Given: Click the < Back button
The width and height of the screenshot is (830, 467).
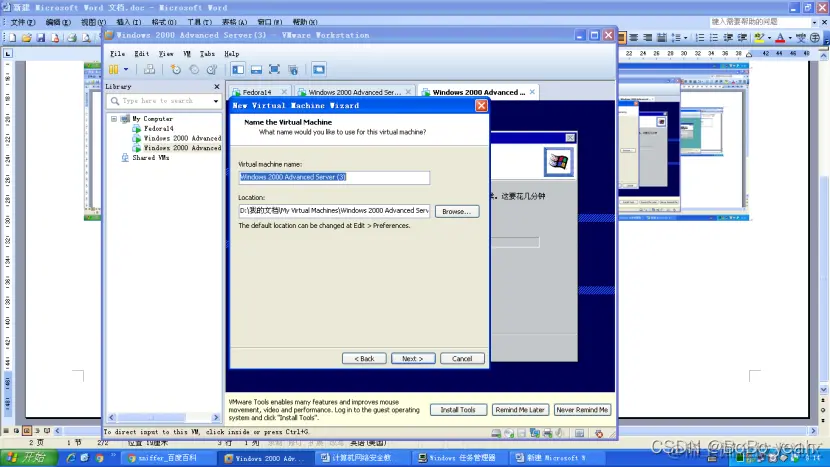Looking at the screenshot, I should point(364,358).
